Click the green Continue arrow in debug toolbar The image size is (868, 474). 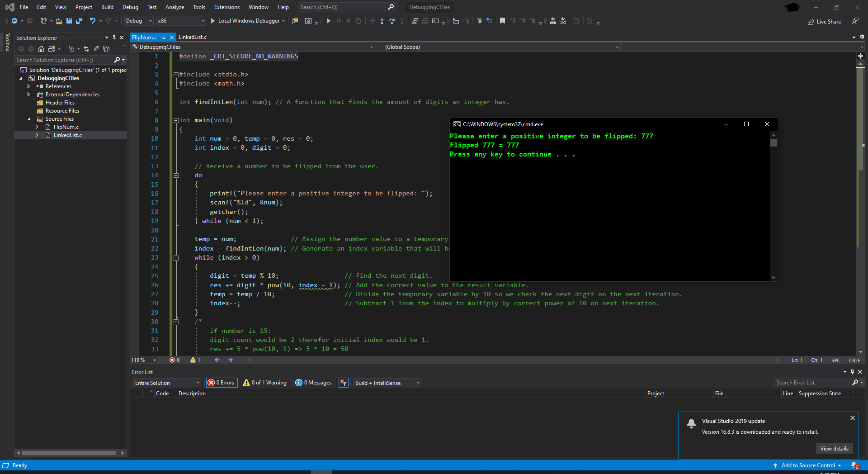click(x=329, y=21)
